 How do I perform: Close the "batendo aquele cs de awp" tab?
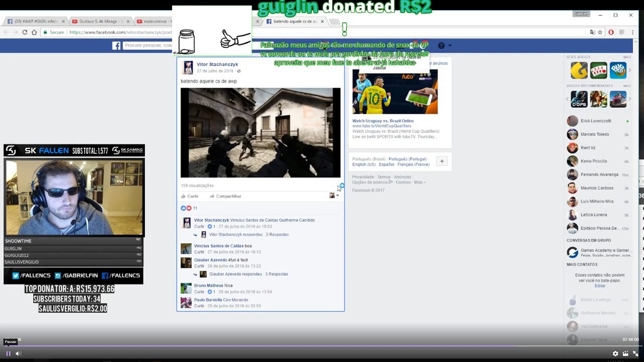pos(322,22)
